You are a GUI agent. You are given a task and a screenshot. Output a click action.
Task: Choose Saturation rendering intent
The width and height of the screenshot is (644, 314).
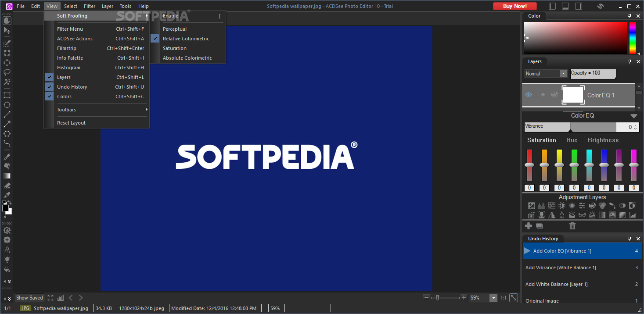click(x=188, y=48)
